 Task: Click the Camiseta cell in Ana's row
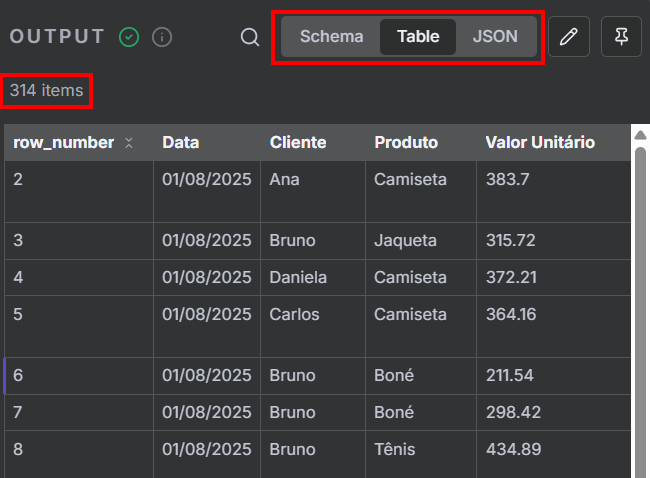point(421,192)
